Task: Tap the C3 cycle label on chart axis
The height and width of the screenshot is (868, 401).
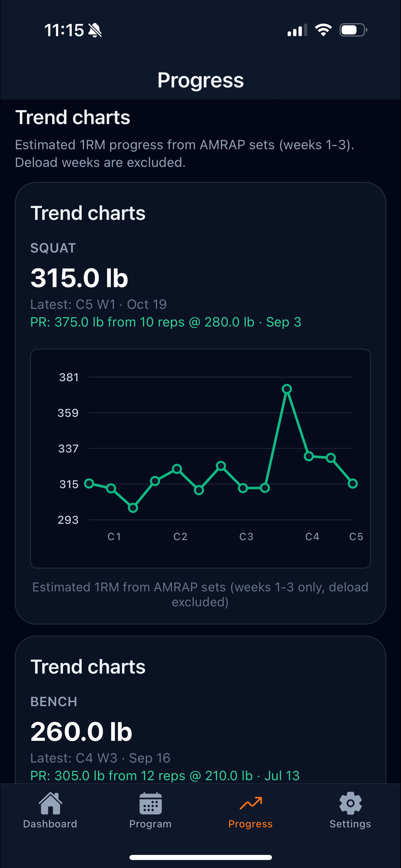Action: pyautogui.click(x=246, y=536)
